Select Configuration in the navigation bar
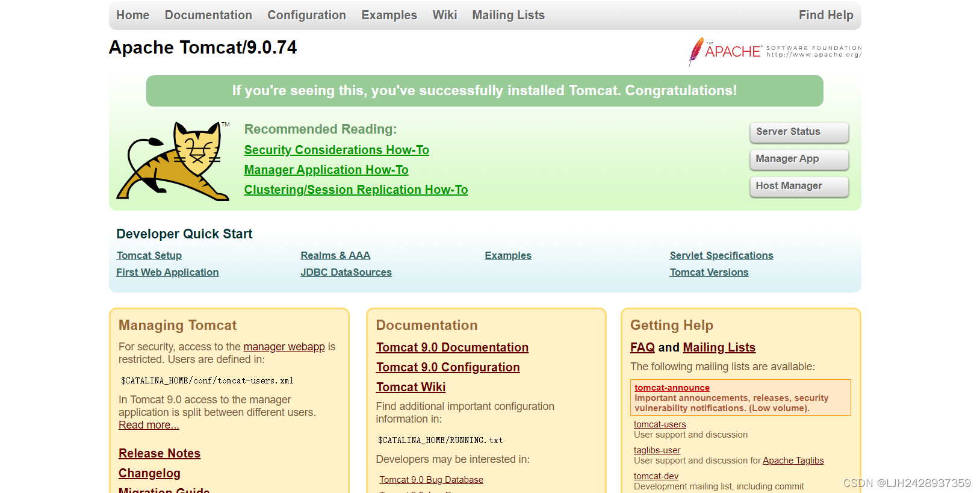980x493 pixels. (x=306, y=15)
